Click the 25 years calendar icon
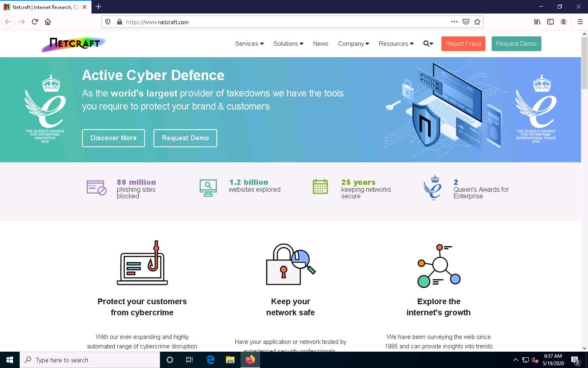This screenshot has height=368, width=588. (x=320, y=186)
